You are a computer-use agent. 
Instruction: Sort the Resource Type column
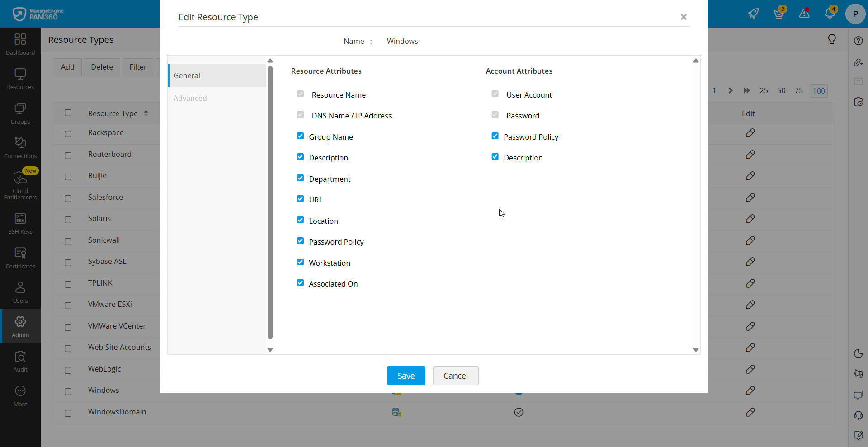click(x=146, y=113)
